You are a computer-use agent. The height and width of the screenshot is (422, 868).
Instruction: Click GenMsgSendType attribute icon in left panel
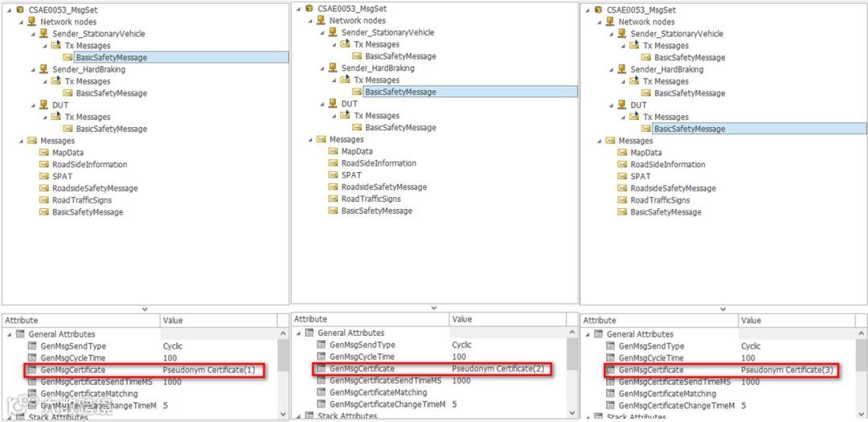(x=32, y=346)
